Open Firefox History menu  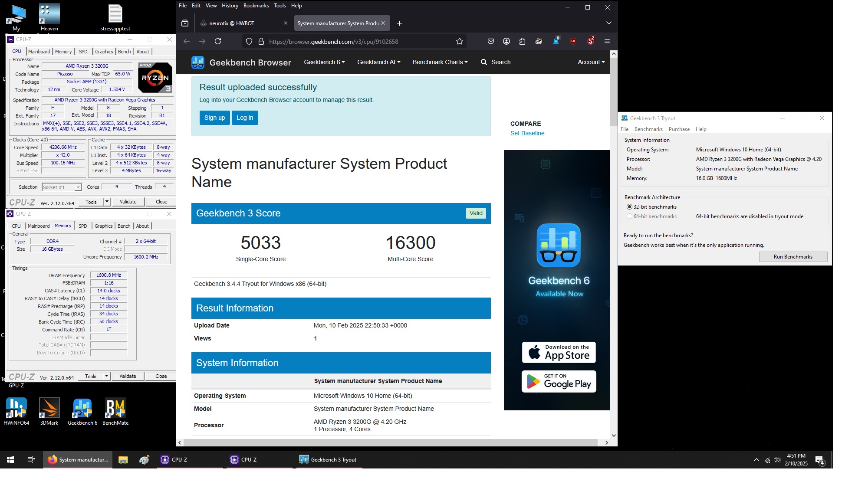point(230,6)
